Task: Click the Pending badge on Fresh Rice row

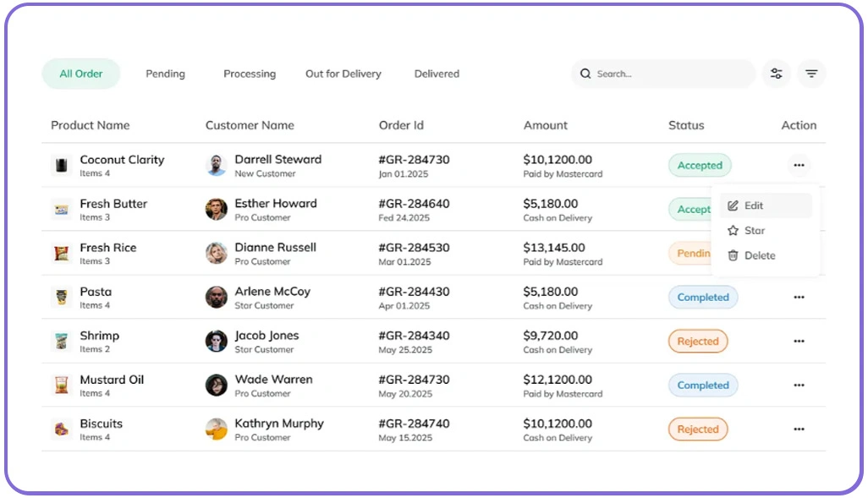Action: point(690,253)
